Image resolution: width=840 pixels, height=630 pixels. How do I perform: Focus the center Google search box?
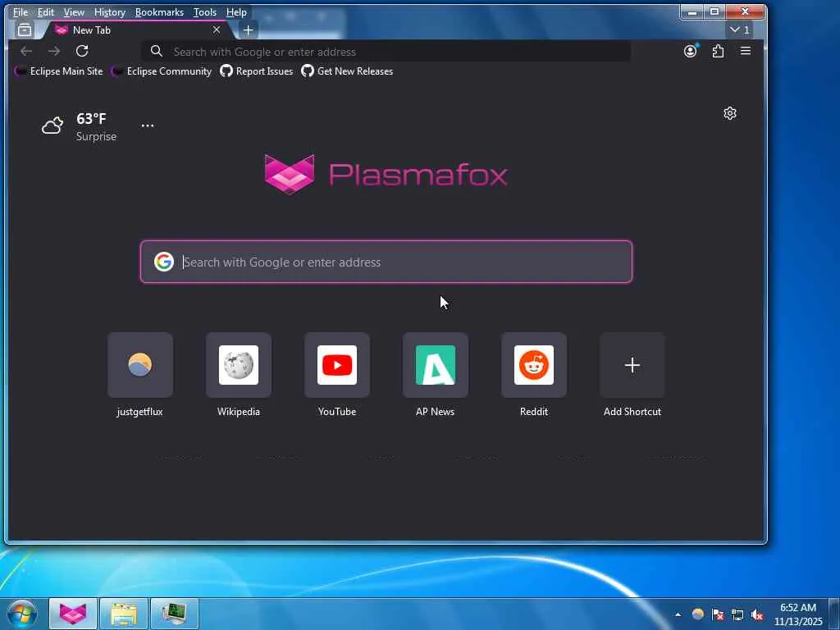(386, 262)
